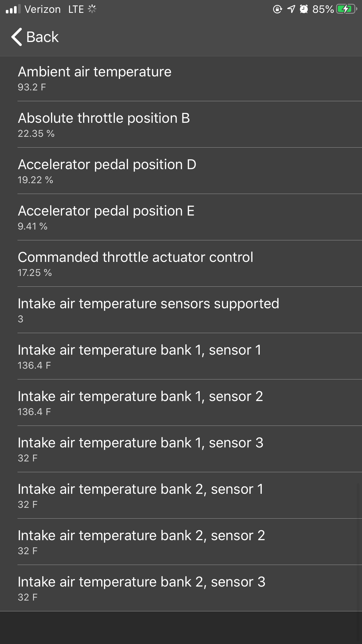362x644 pixels.
Task: Tap the location services arrow icon
Action: click(291, 9)
